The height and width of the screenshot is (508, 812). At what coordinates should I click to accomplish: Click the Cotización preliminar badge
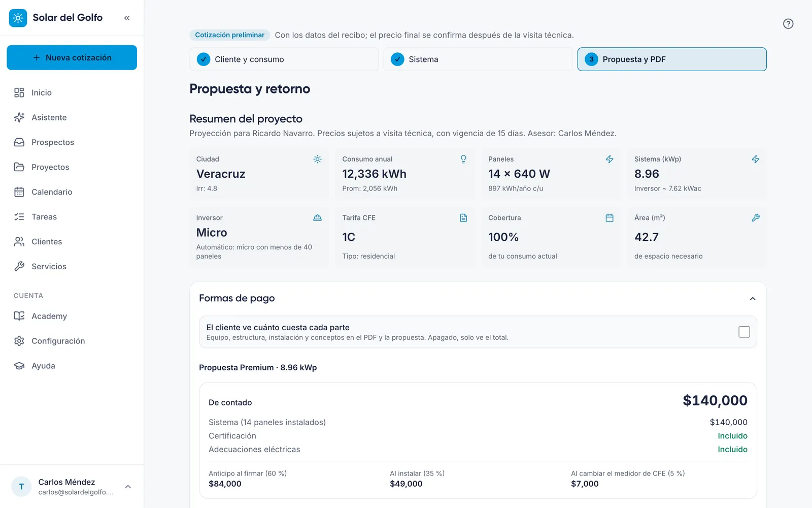[230, 35]
